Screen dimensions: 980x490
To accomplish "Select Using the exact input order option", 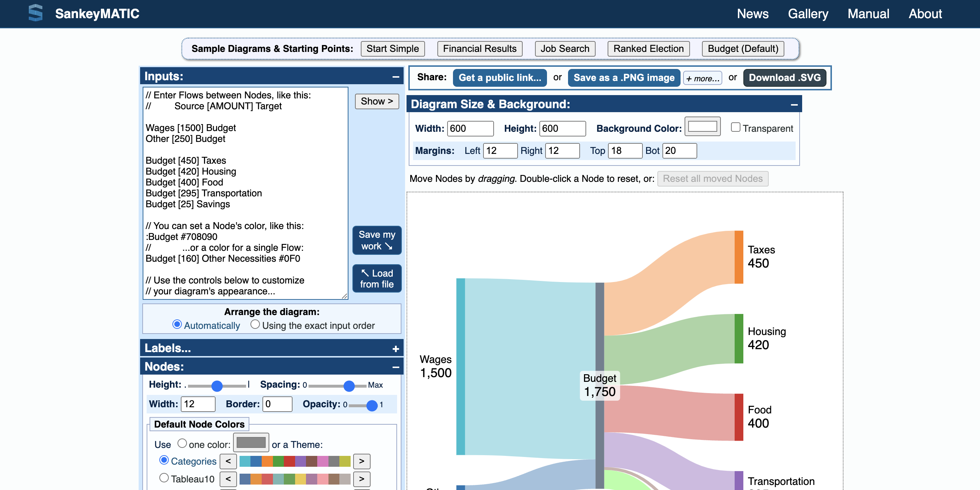I will click(255, 324).
